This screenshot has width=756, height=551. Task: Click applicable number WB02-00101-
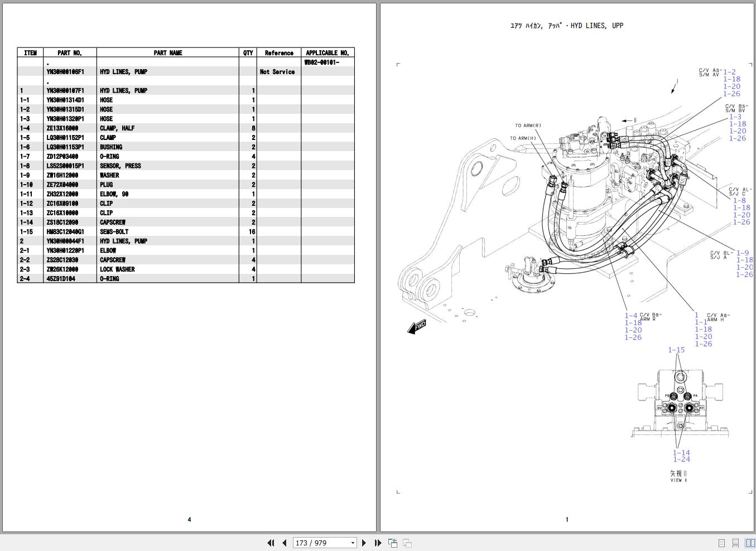click(x=322, y=62)
